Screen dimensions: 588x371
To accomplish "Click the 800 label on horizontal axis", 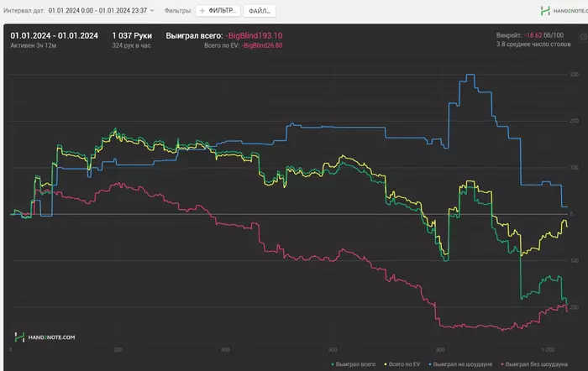I will [x=440, y=350].
